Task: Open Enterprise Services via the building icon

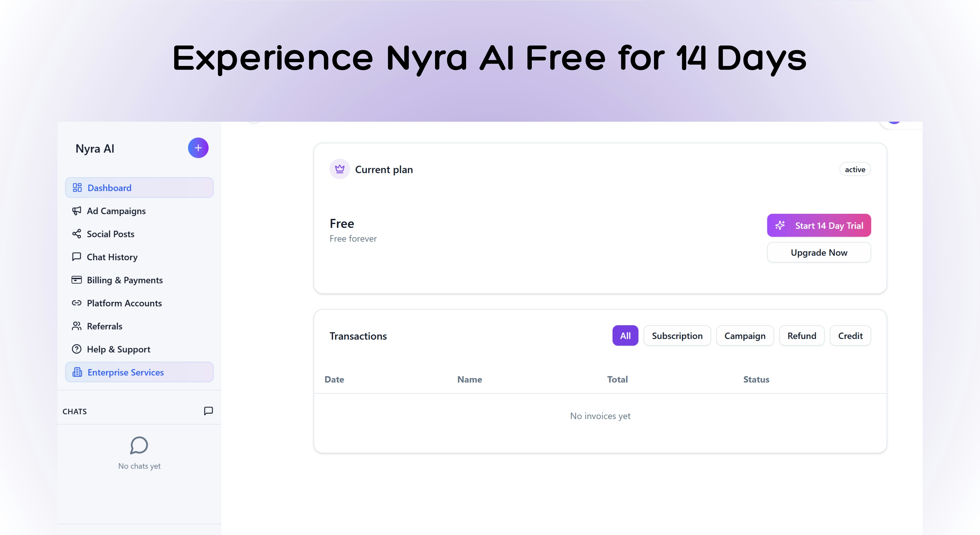Action: (77, 372)
